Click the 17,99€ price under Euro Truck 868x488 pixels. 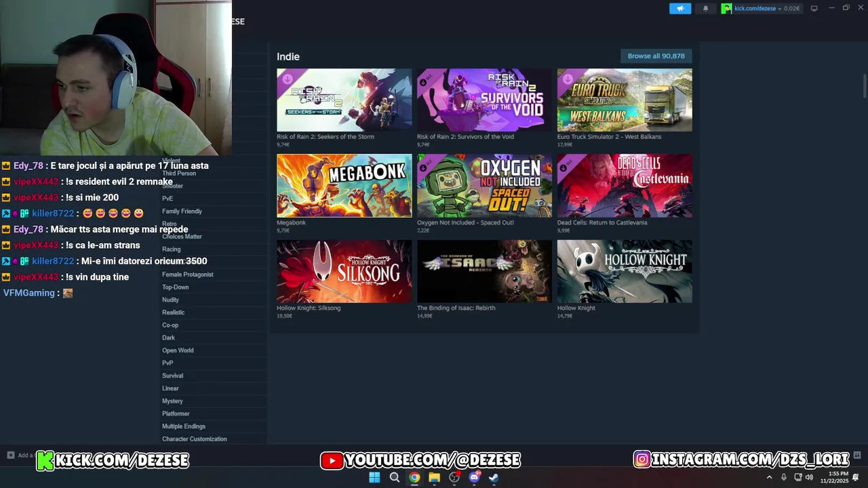click(x=565, y=144)
